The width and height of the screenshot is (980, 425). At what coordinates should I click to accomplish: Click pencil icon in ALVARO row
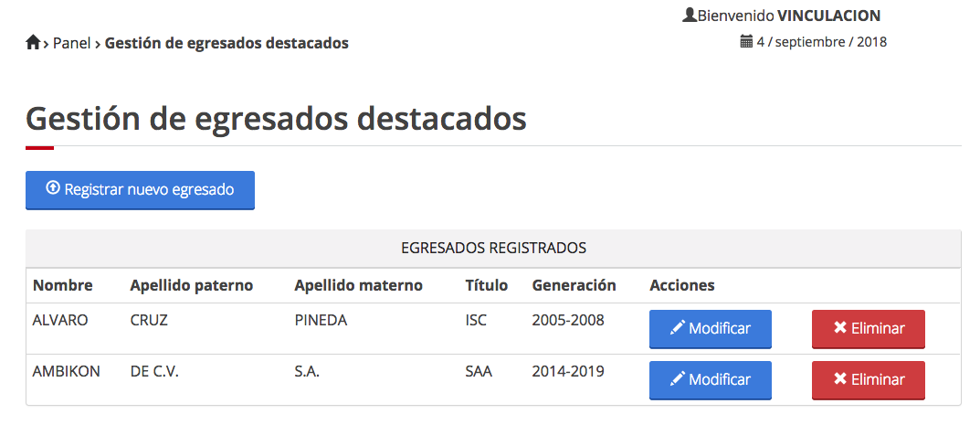(677, 329)
